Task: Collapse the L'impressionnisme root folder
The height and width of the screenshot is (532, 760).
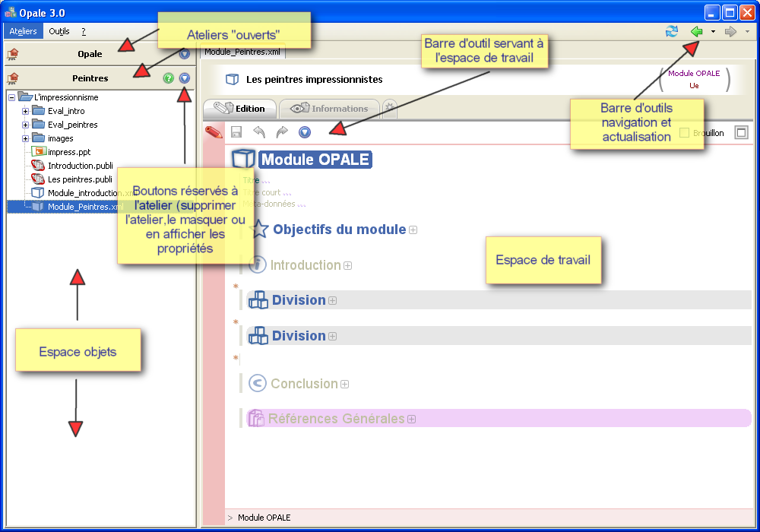Action: click(11, 97)
